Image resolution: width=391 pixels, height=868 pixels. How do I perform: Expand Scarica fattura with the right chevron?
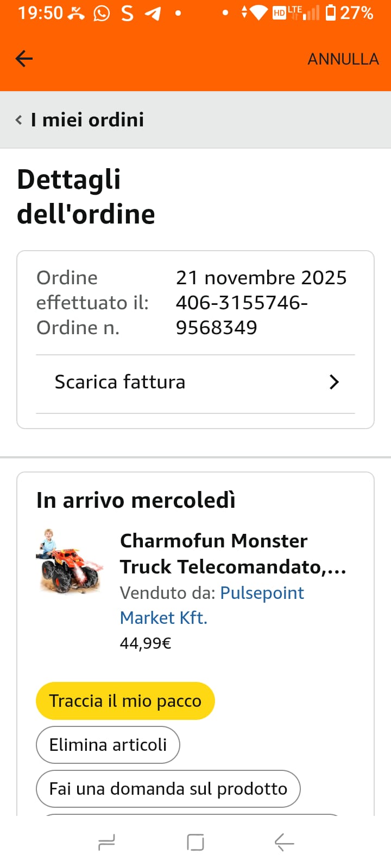click(334, 382)
